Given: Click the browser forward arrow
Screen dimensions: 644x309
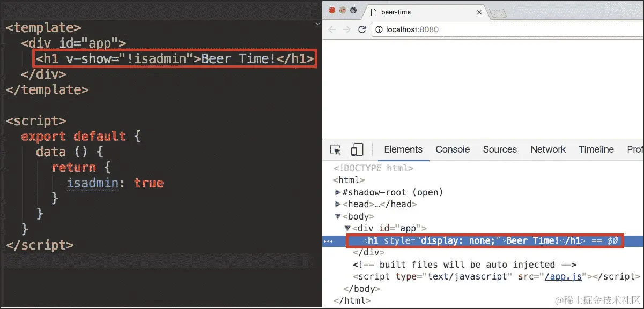Looking at the screenshot, I should tap(347, 29).
